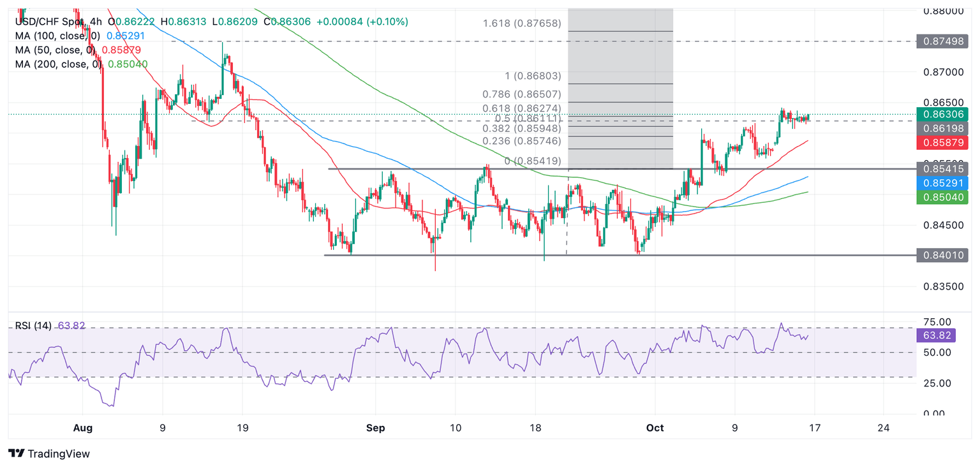Select the 0 (0.85419) Fibonacci base label
Viewport: 980px width, 468px height.
pyautogui.click(x=533, y=161)
